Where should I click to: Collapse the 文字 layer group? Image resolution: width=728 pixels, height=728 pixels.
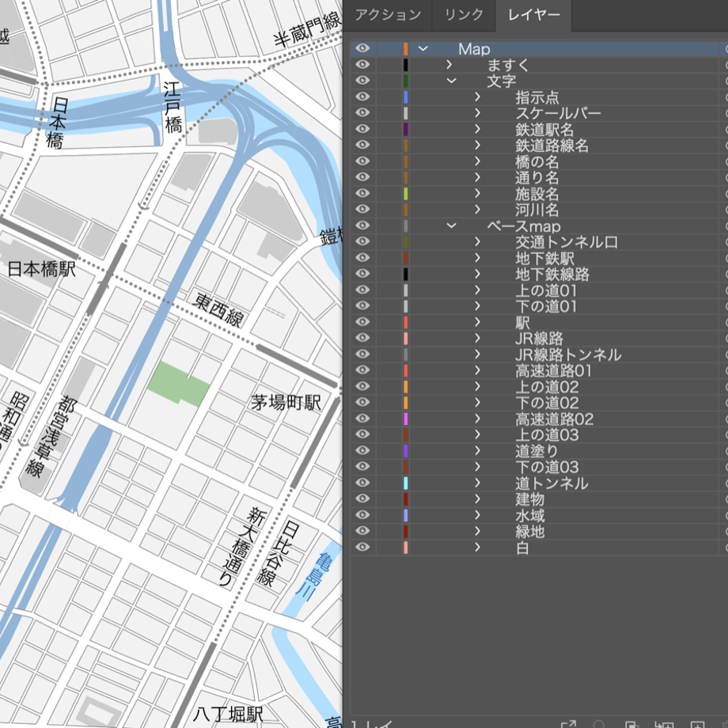pos(451,81)
